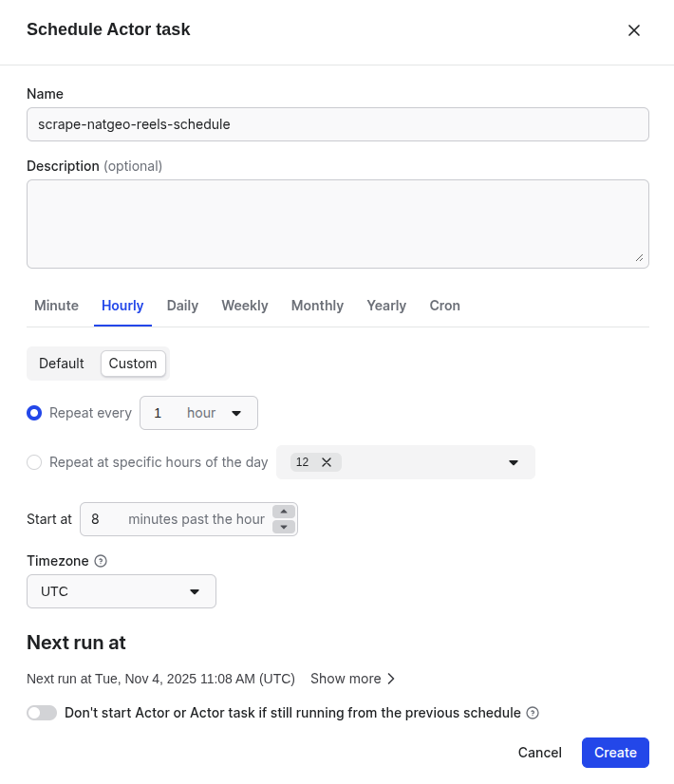Click the Name input field

(x=337, y=124)
